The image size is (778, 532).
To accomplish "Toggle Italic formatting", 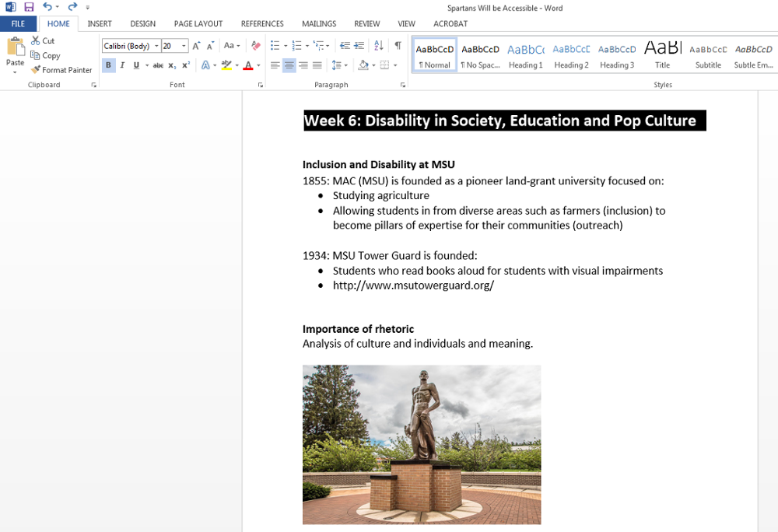I will tap(122, 65).
